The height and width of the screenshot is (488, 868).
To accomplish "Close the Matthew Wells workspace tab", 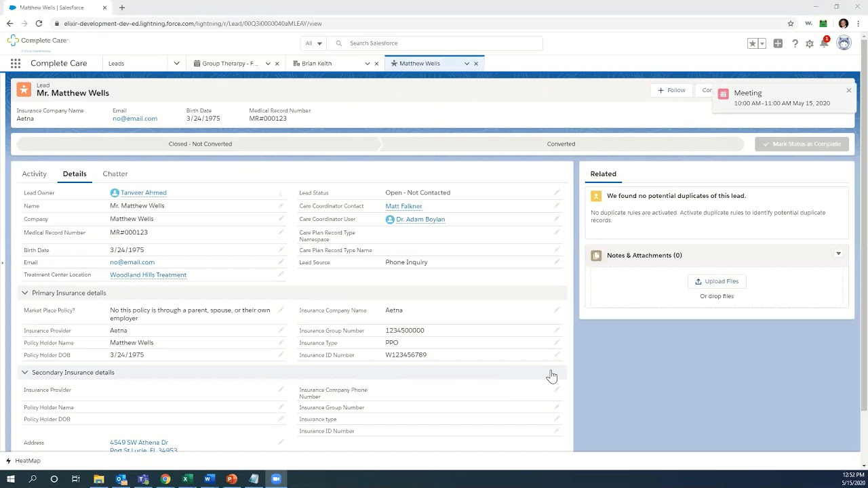I will pyautogui.click(x=476, y=64).
